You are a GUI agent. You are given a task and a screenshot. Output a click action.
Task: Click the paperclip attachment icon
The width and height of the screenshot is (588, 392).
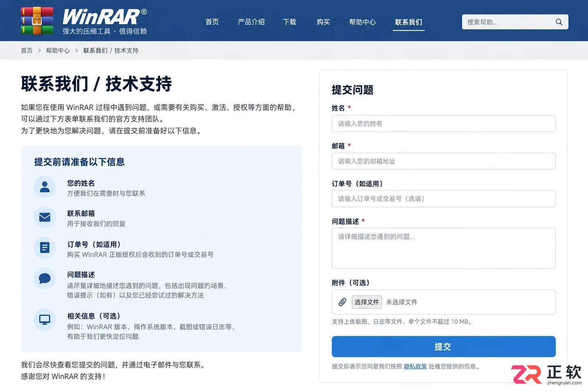[x=342, y=302]
